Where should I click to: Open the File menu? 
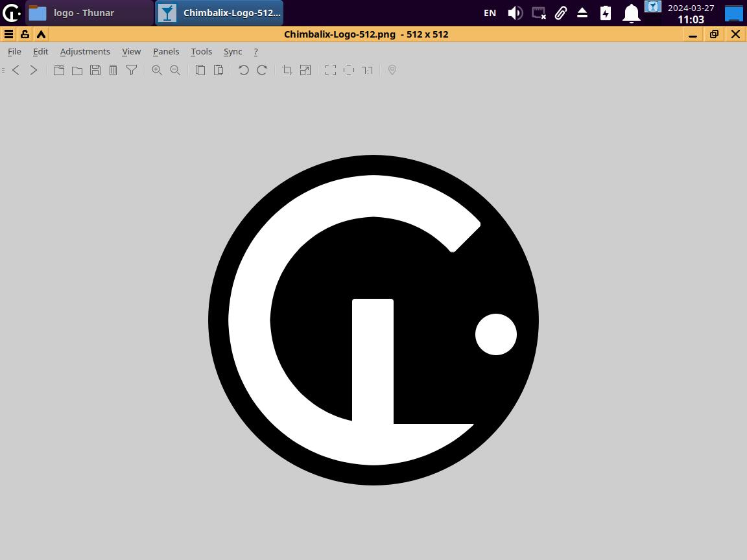tap(14, 51)
